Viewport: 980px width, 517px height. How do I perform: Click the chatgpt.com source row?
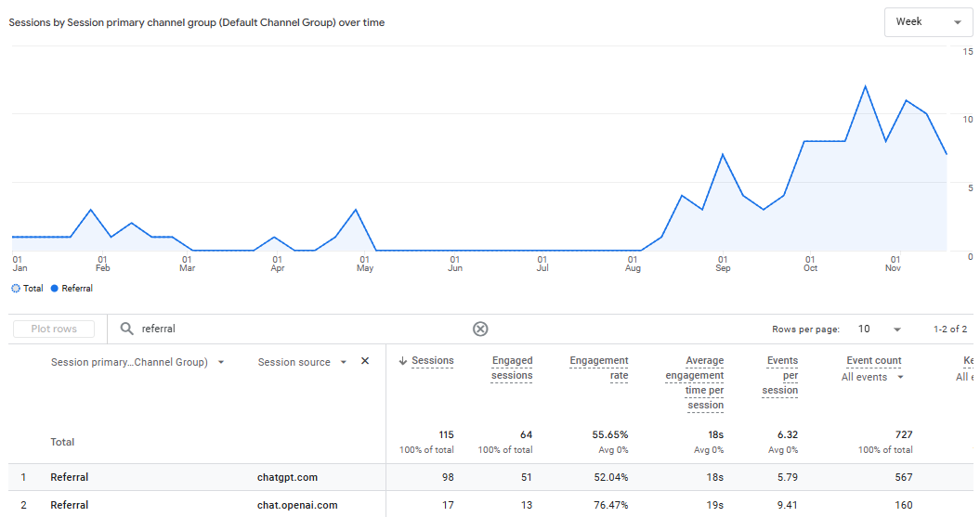287,477
